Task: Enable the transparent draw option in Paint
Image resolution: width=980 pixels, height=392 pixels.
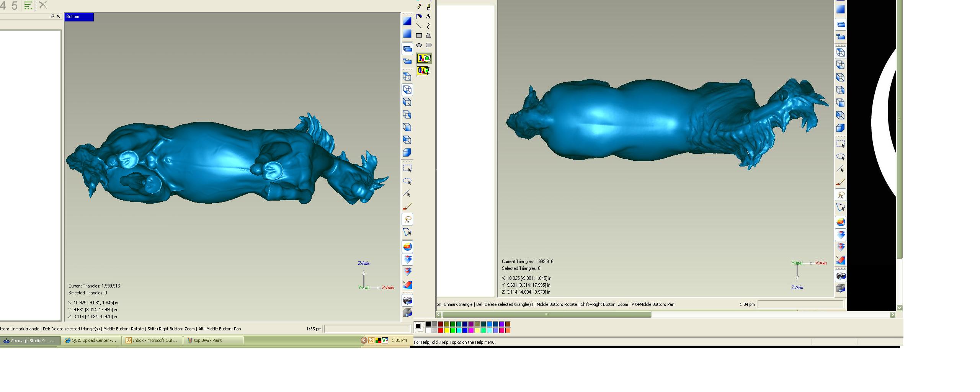Action: (424, 70)
